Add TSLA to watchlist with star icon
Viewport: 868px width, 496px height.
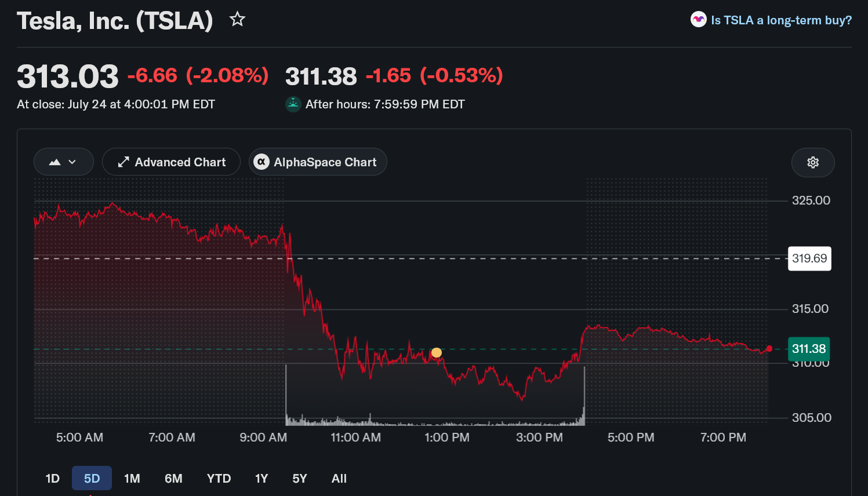[237, 20]
